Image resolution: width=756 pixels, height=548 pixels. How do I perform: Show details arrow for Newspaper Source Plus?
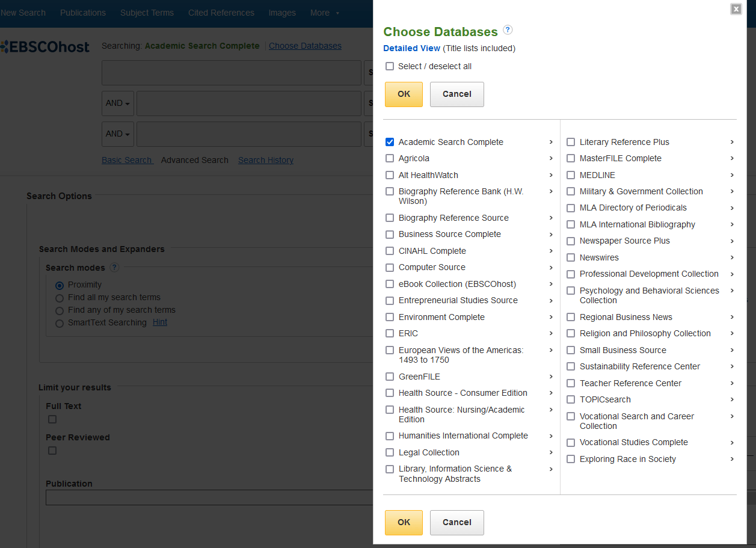[732, 241]
